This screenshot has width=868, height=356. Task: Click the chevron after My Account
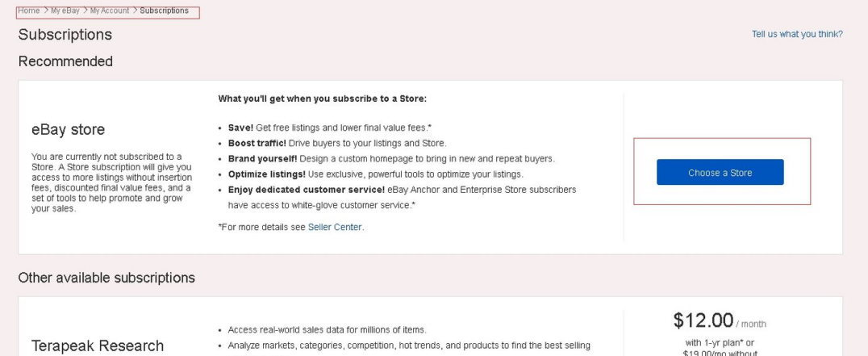tap(135, 10)
